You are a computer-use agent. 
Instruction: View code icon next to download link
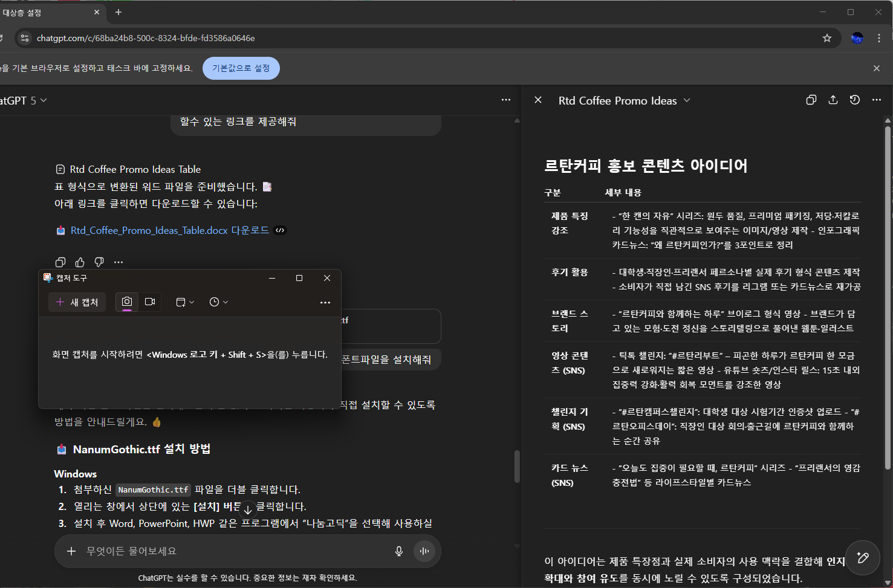click(x=280, y=230)
